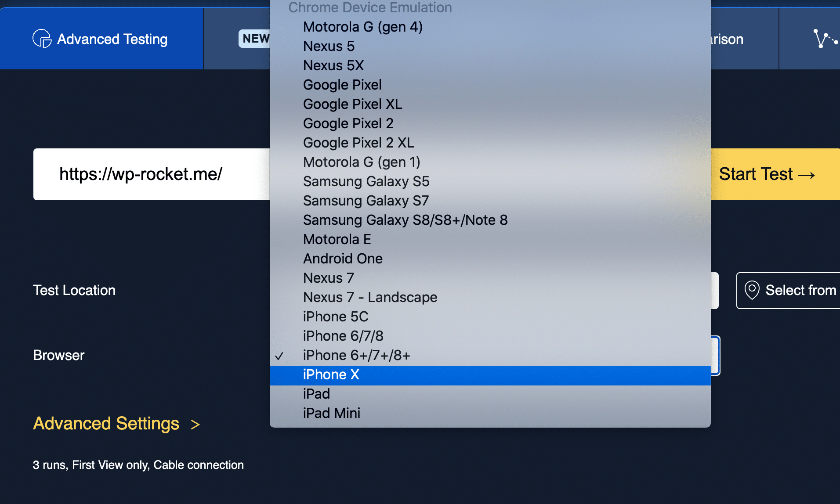Image resolution: width=840 pixels, height=504 pixels.
Task: Choose highlighted iPhone X option
Action: [490, 375]
